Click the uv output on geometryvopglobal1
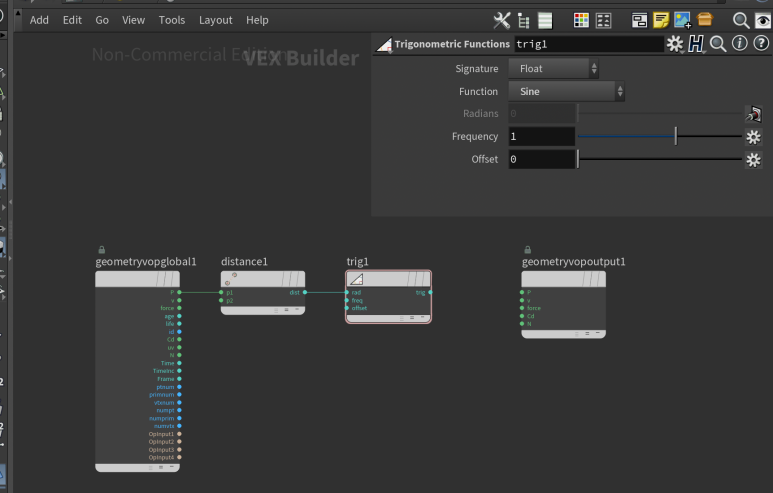The image size is (773, 493). [179, 348]
